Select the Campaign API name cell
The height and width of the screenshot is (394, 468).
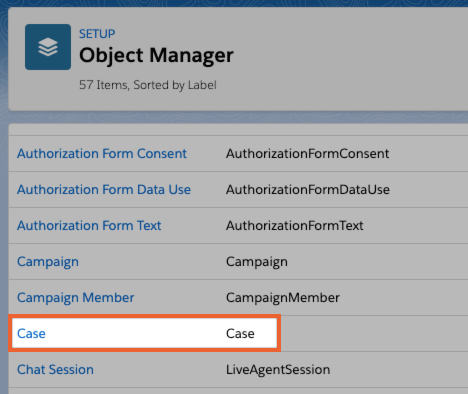point(257,262)
